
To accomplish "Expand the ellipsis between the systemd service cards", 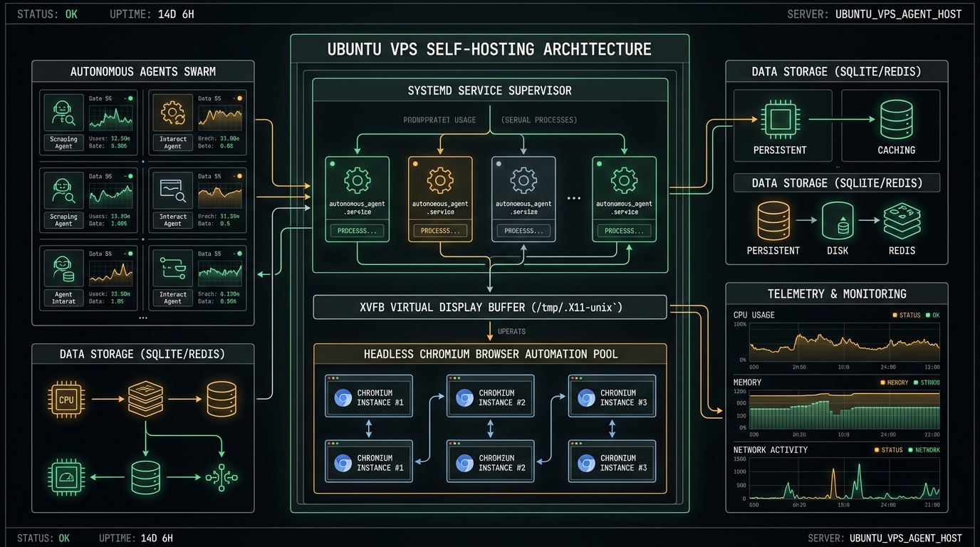I will (x=573, y=197).
